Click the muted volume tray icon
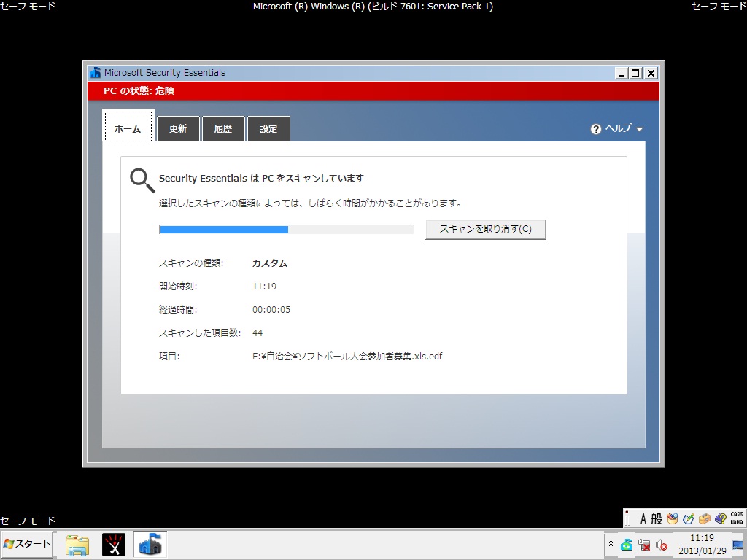This screenshot has width=747, height=560. pos(661,544)
